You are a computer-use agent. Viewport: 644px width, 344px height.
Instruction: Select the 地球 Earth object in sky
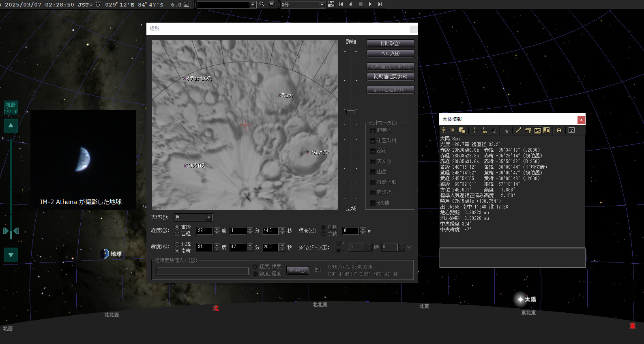[x=105, y=254]
